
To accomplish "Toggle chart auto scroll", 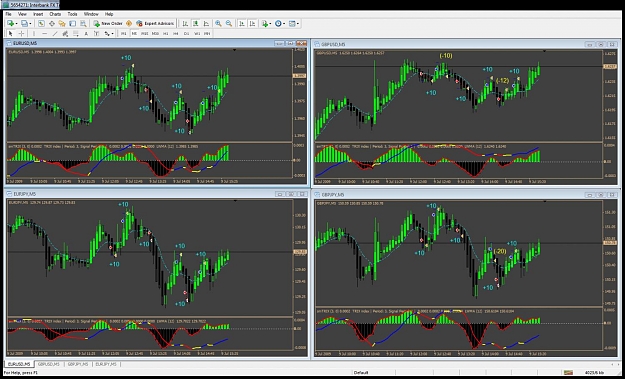I will click(242, 24).
